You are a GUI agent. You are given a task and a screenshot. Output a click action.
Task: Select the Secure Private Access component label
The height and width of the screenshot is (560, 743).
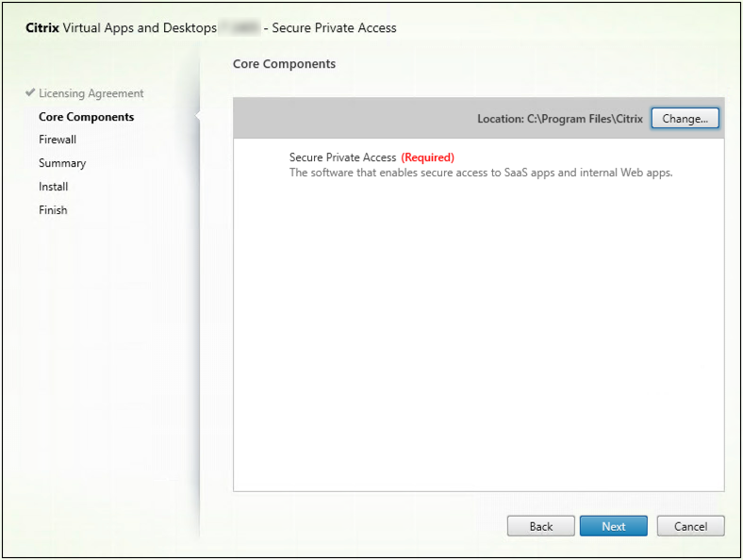pyautogui.click(x=343, y=157)
